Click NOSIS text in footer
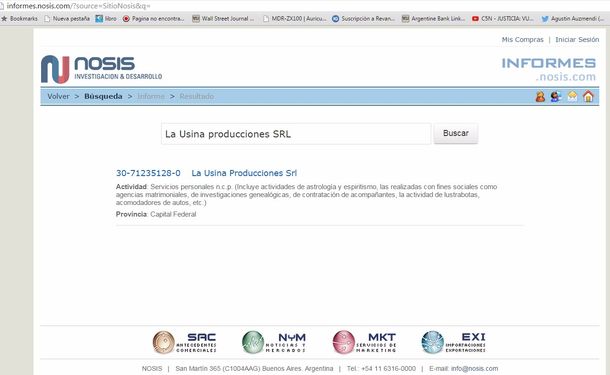This screenshot has width=610, height=375. tap(152, 368)
